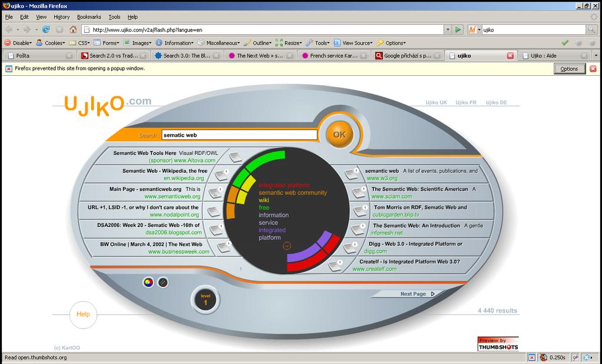Click the search magnifier icon in search box
Viewport: 602px width, 364px height.
click(591, 29)
